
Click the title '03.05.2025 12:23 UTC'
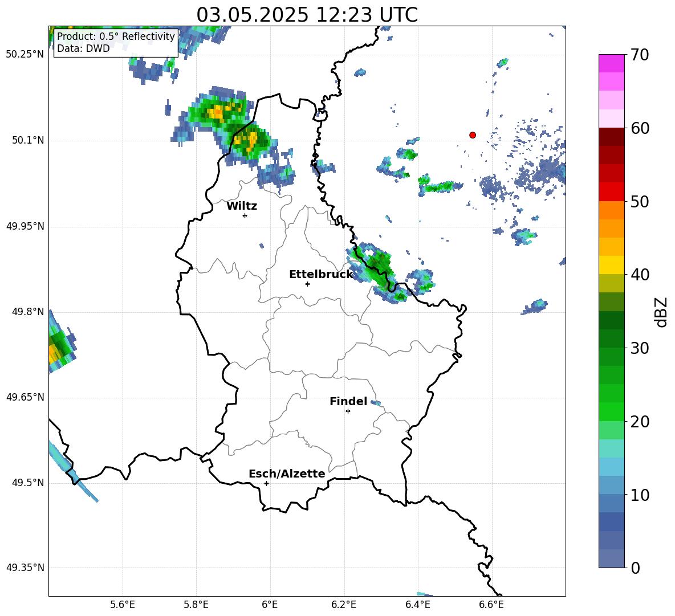point(307,15)
